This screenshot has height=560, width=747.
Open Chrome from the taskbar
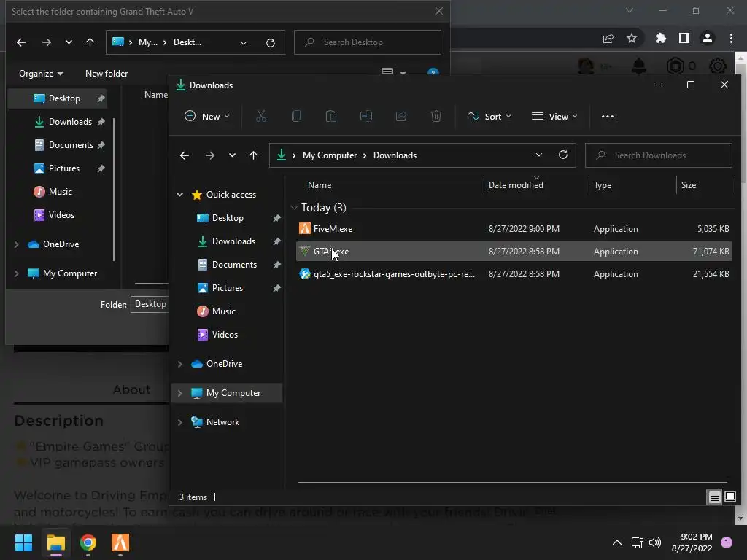(88, 542)
